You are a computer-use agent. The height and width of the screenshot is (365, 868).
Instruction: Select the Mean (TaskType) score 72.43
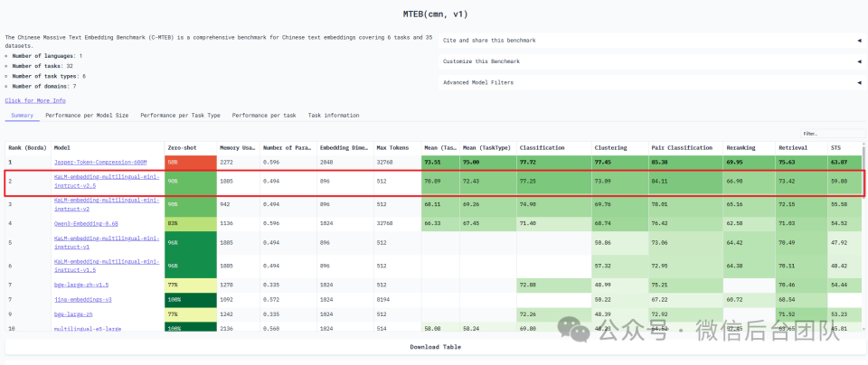coord(487,182)
